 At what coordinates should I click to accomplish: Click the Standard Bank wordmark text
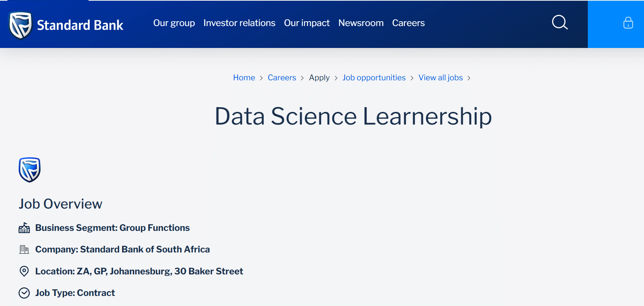point(80,25)
